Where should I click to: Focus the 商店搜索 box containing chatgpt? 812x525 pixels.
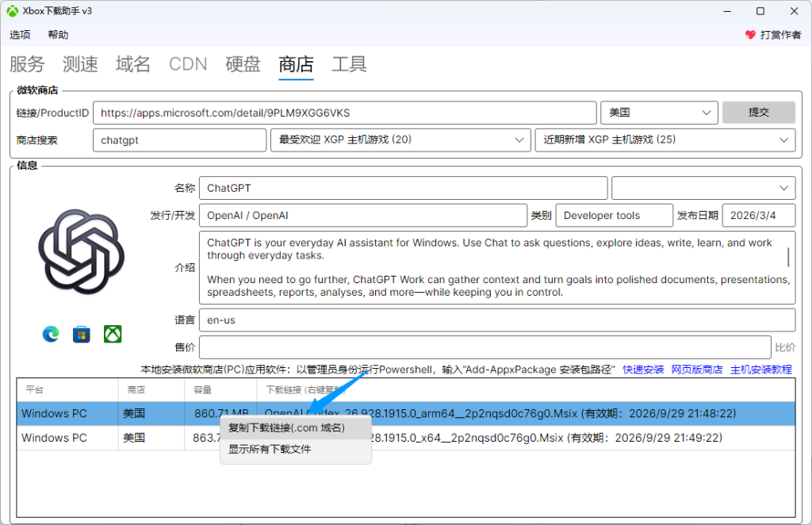tap(180, 140)
